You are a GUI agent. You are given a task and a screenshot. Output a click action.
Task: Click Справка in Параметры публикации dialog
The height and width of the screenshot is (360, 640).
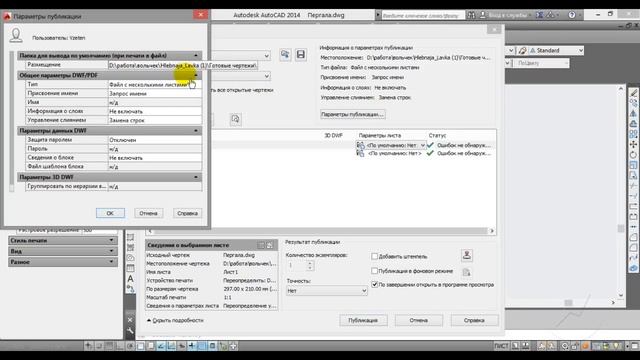[187, 213]
